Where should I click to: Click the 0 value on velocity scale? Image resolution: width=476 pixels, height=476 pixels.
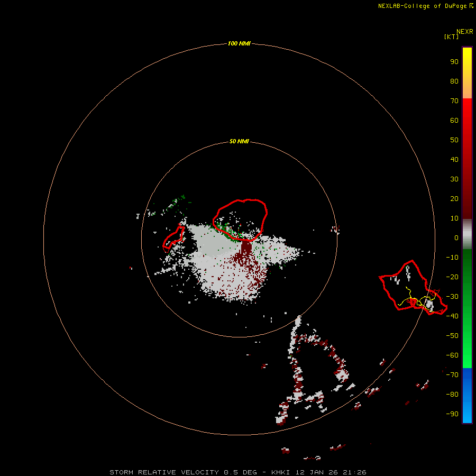coord(456,237)
